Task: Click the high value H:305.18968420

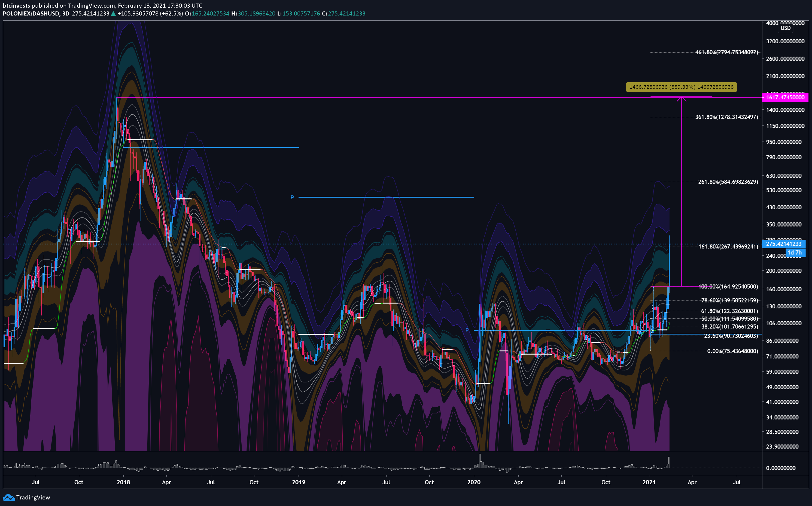Action: tap(253, 14)
